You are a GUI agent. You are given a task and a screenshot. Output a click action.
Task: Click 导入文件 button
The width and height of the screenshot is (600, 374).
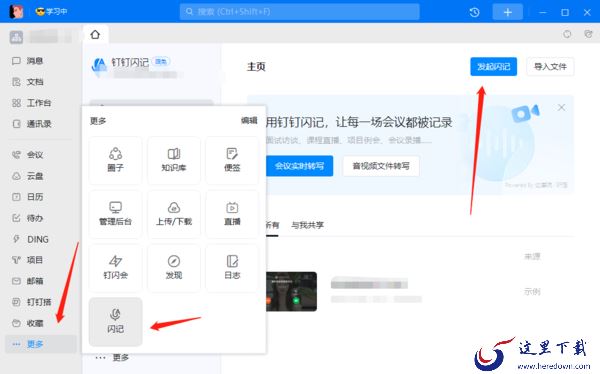point(550,67)
